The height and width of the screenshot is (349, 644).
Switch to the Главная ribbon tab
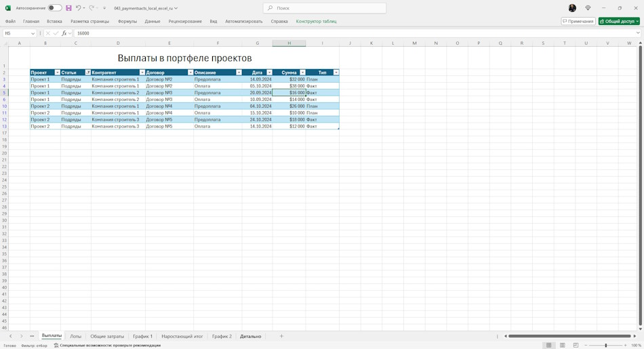click(x=31, y=22)
